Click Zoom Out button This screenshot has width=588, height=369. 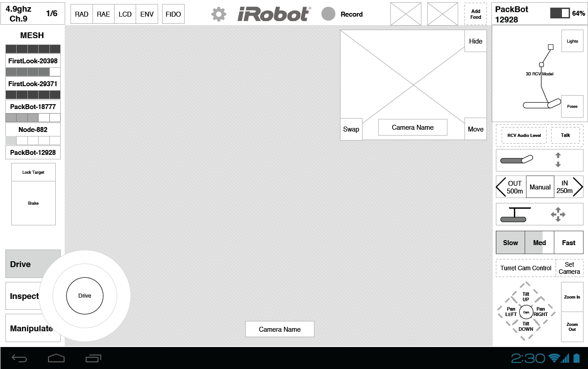coord(572,327)
